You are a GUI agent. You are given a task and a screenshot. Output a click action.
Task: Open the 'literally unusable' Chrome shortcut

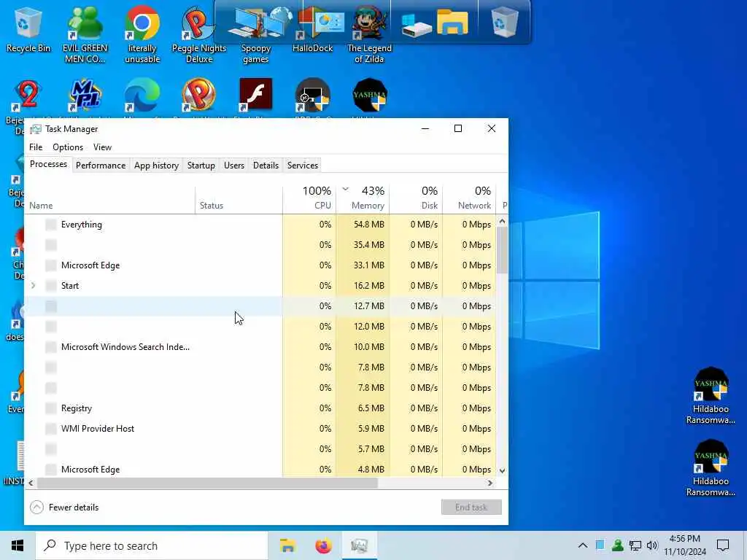[142, 35]
